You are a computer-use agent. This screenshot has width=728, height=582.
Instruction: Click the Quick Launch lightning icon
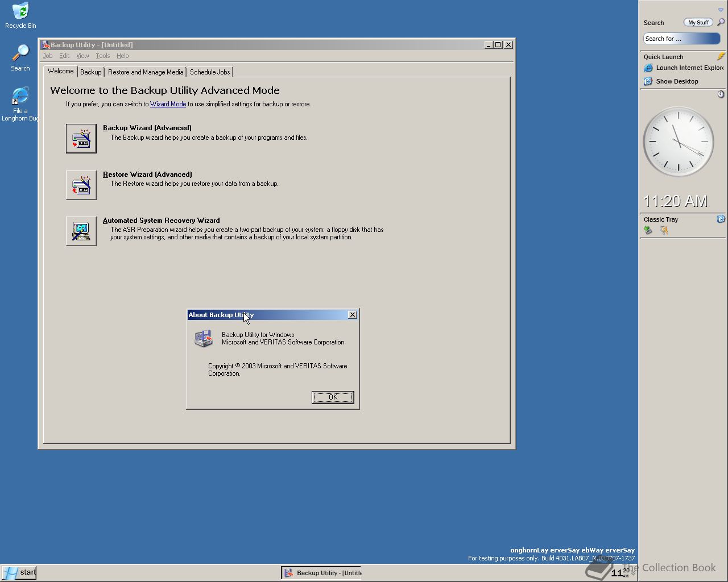click(721, 56)
